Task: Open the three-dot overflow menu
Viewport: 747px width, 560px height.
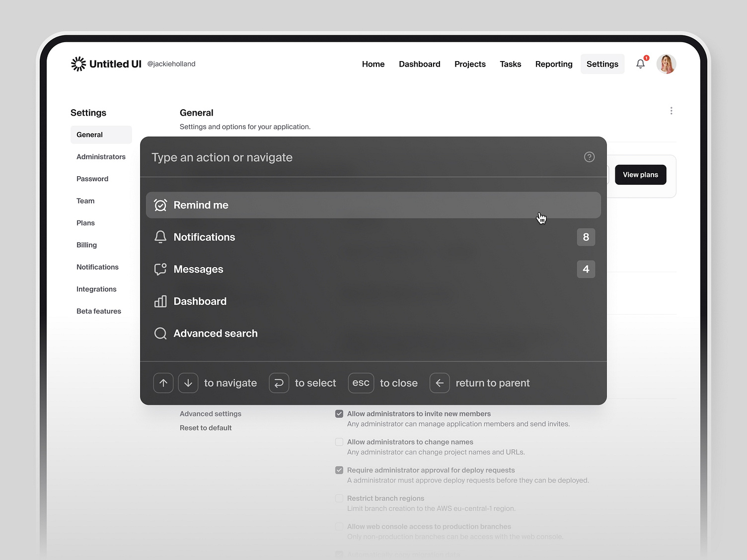Action: click(x=671, y=111)
